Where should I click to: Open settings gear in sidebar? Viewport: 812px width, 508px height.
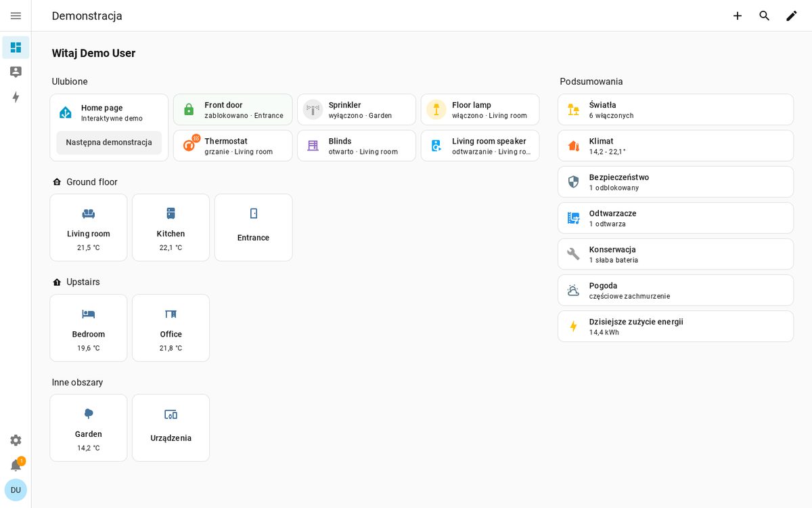16,440
